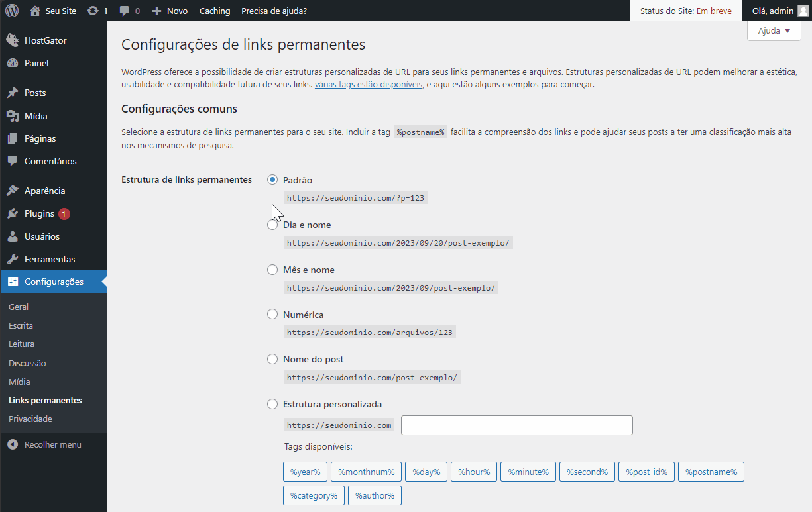
Task: Click the home icon beside Seu Site
Action: [x=35, y=11]
